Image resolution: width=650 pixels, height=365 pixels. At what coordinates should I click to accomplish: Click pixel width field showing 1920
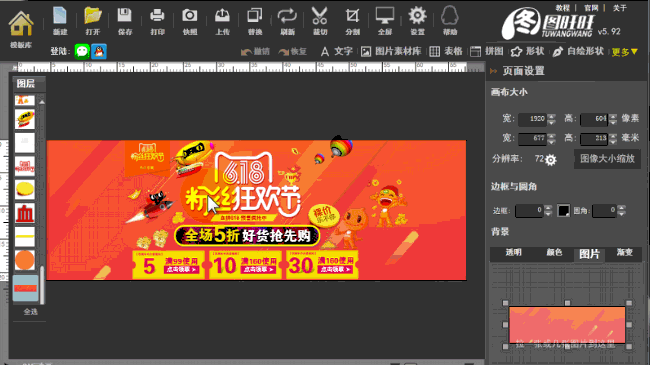click(532, 119)
